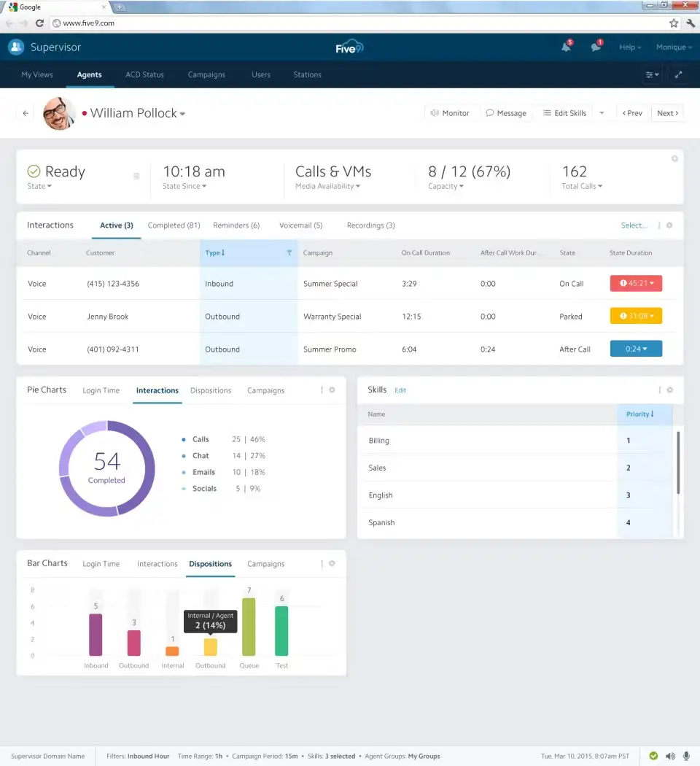Open the State dropdown showing Ready

coord(39,186)
